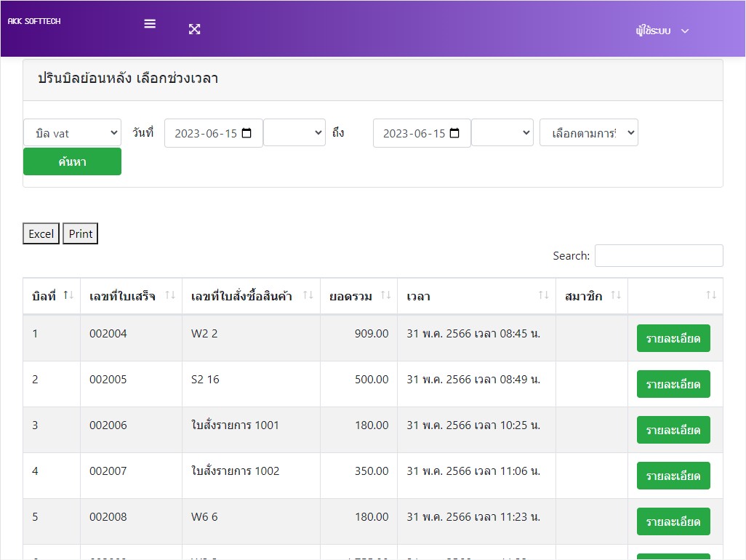Expand the end time dropdown

(502, 133)
